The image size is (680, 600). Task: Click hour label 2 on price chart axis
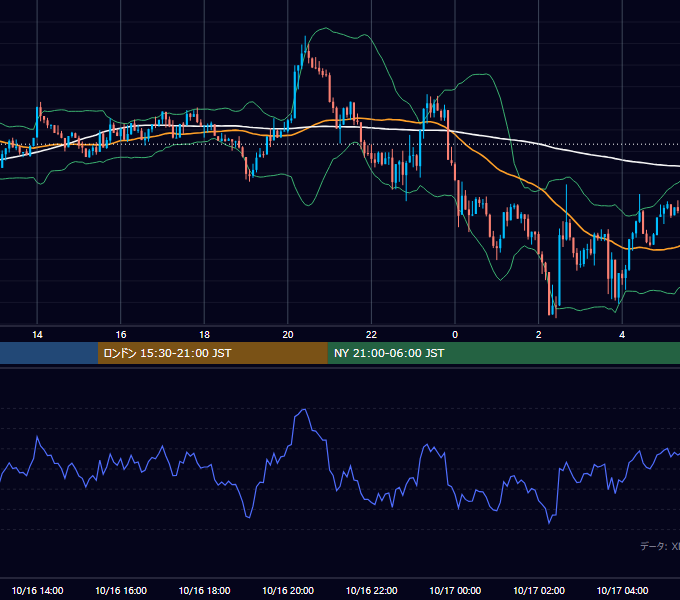[539, 335]
